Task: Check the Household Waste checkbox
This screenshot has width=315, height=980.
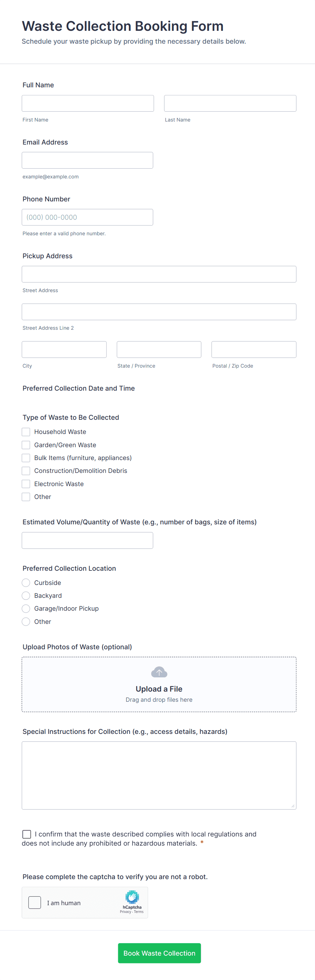Action: [26, 432]
